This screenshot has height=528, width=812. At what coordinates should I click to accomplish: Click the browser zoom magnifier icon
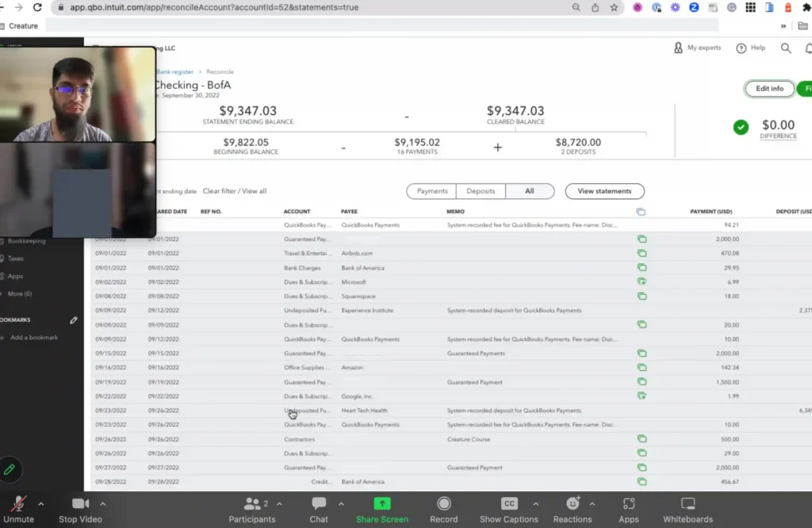click(576, 7)
